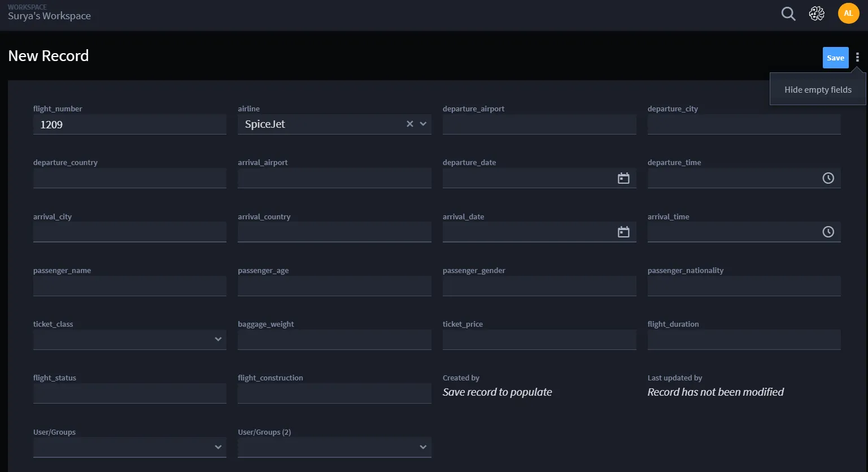868x472 pixels.
Task: Open the User/Groups dropdown
Action: point(130,447)
